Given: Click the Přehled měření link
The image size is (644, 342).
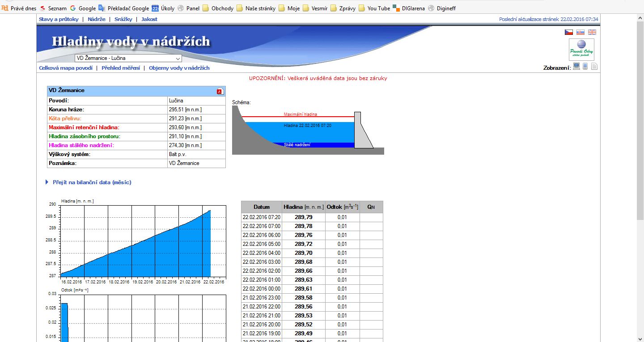Looking at the screenshot, I should 120,68.
